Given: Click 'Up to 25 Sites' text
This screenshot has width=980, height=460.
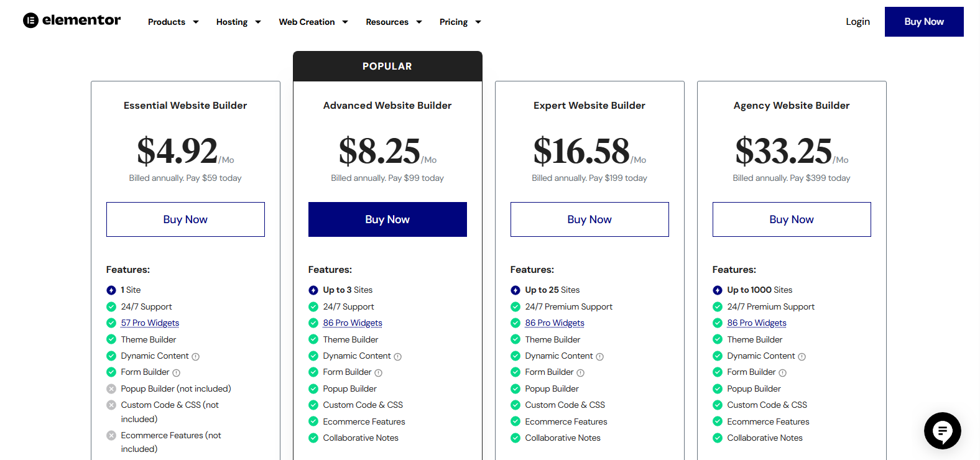Looking at the screenshot, I should 552,290.
